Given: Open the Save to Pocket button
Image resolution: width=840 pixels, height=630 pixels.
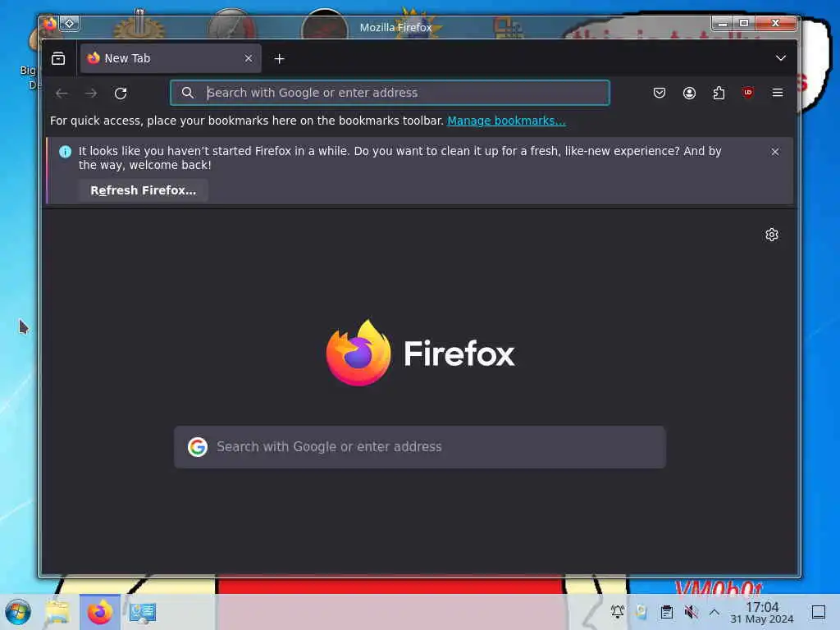Looking at the screenshot, I should pos(660,93).
